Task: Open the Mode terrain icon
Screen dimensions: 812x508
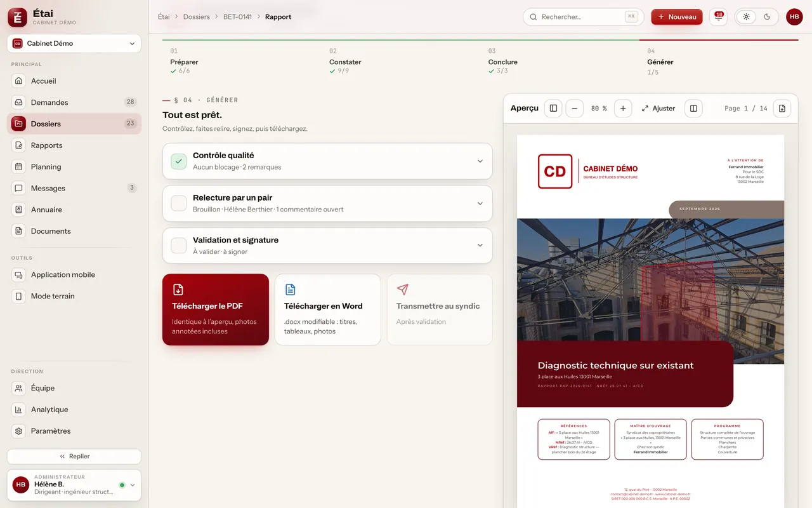Action: click(x=19, y=296)
